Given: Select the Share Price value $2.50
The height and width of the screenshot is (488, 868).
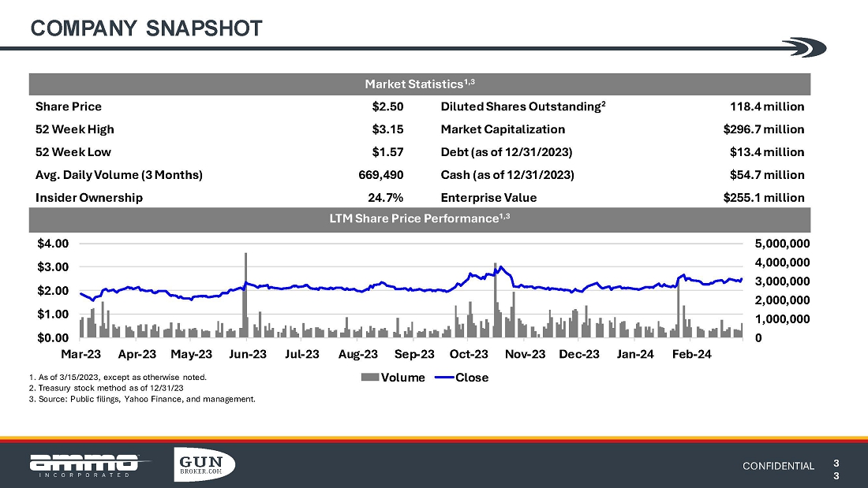Looking at the screenshot, I should 387,106.
